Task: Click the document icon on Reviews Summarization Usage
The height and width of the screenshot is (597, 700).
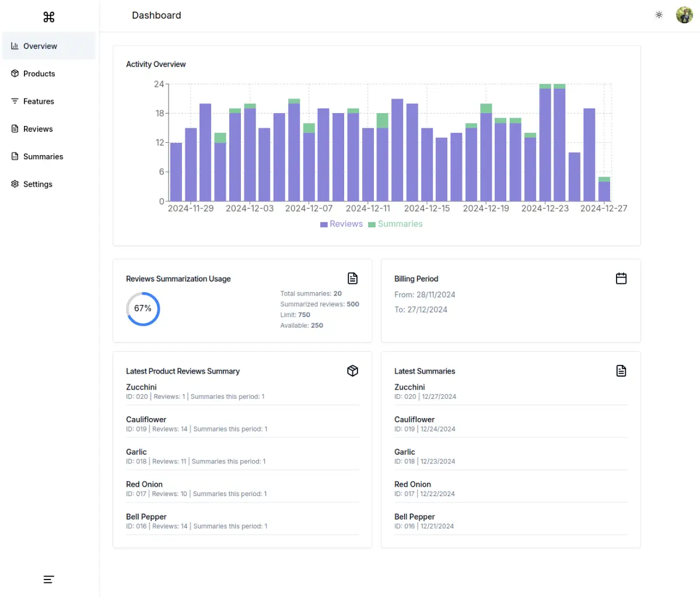Action: (x=352, y=278)
